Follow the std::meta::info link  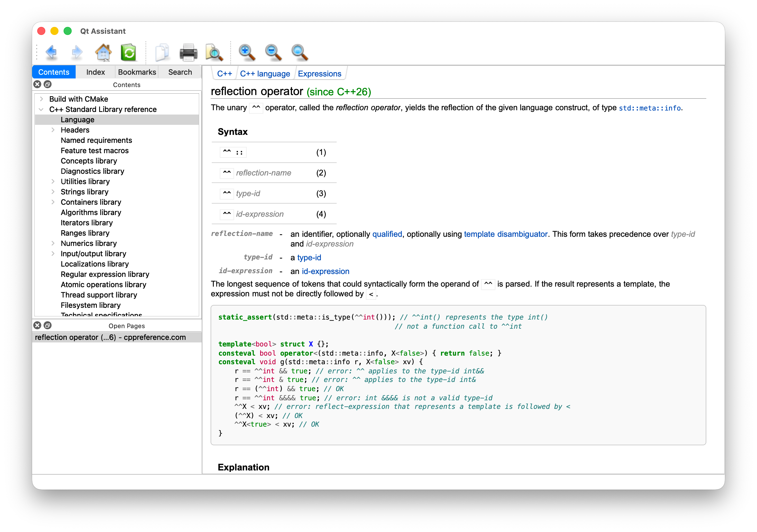tap(650, 108)
